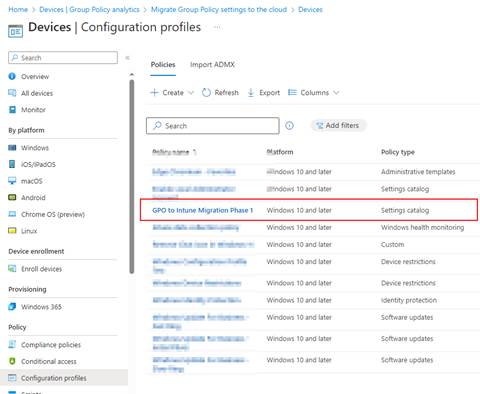Export the policies list
The width and height of the screenshot is (480, 394).
[263, 93]
